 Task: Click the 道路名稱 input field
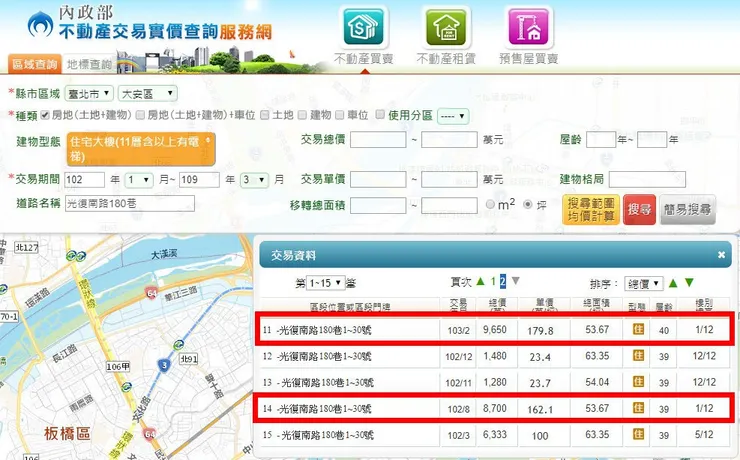130,203
